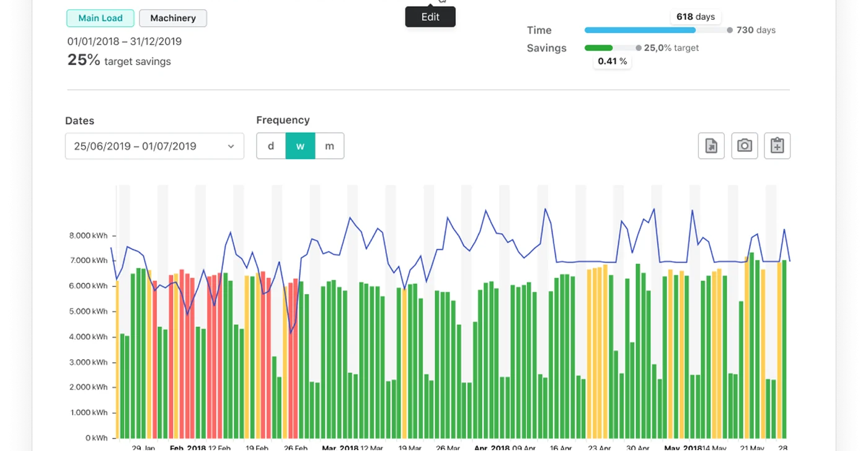Expand the dates dropdown chevron
Image resolution: width=868 pixels, height=451 pixels.
tap(231, 146)
